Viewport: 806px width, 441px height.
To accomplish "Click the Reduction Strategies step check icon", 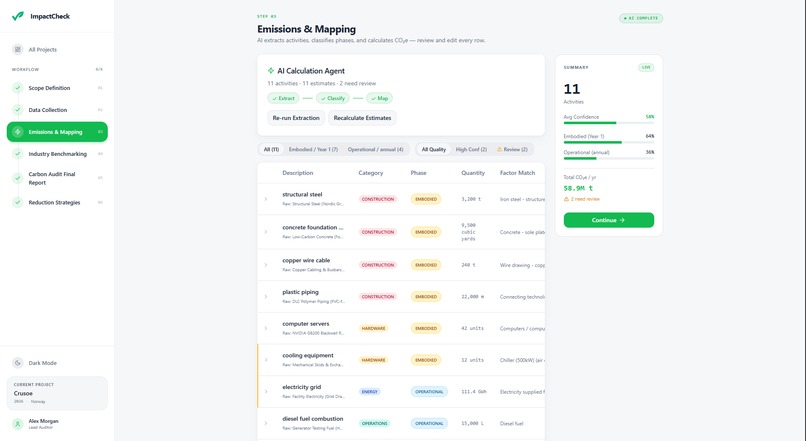I will point(18,202).
